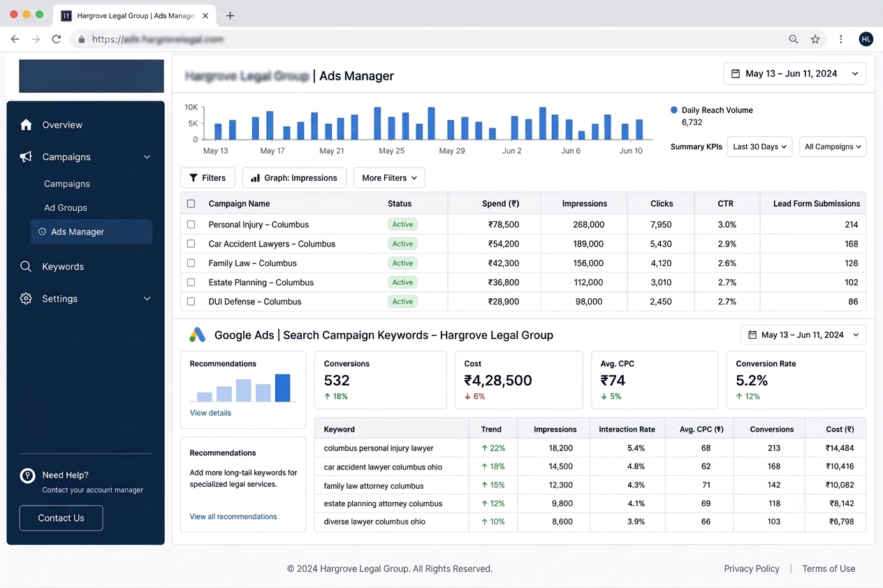This screenshot has width=883, height=588.
Task: Select Campaigns sub-item in sidebar
Action: [67, 184]
